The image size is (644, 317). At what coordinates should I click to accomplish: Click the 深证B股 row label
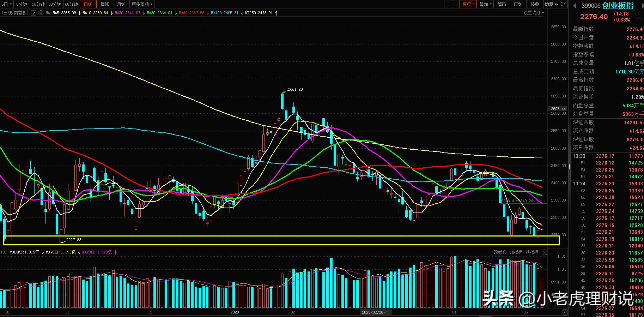click(583, 139)
